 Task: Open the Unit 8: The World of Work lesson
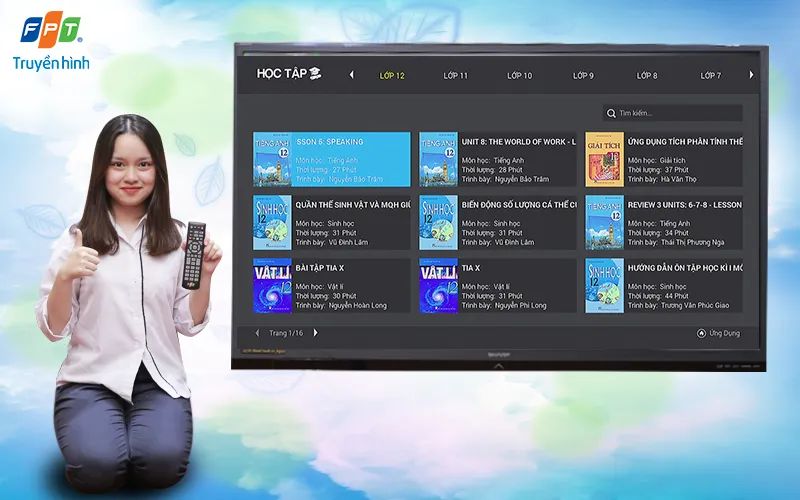(x=498, y=160)
